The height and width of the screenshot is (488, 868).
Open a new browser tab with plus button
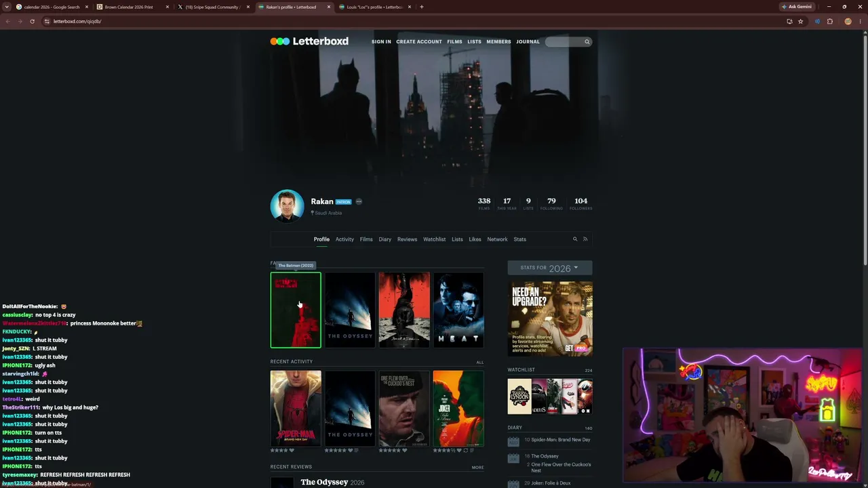(422, 7)
